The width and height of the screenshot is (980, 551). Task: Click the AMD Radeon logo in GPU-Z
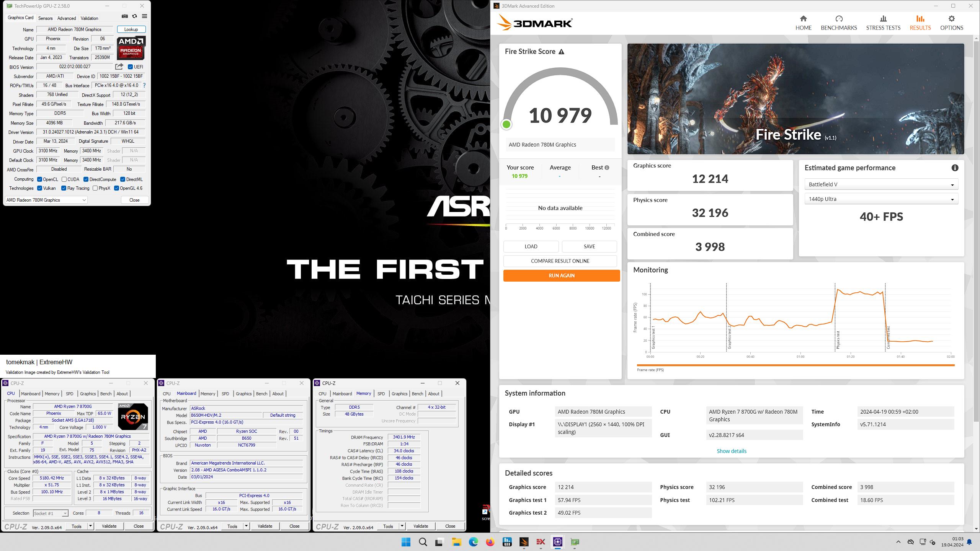click(131, 48)
